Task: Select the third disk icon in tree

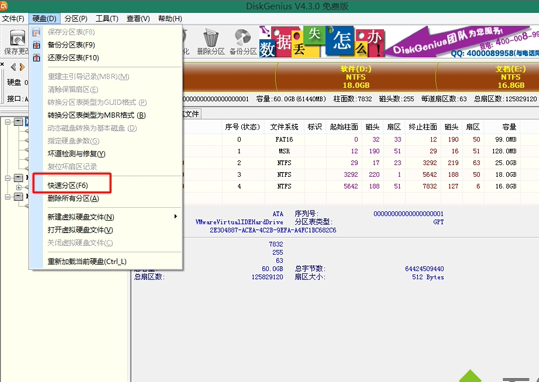Action: pyautogui.click(x=18, y=196)
